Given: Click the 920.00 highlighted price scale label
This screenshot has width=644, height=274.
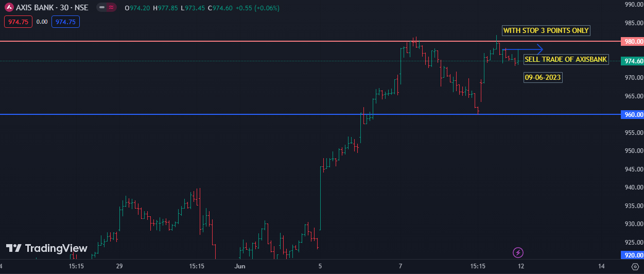Looking at the screenshot, I should tap(632, 255).
